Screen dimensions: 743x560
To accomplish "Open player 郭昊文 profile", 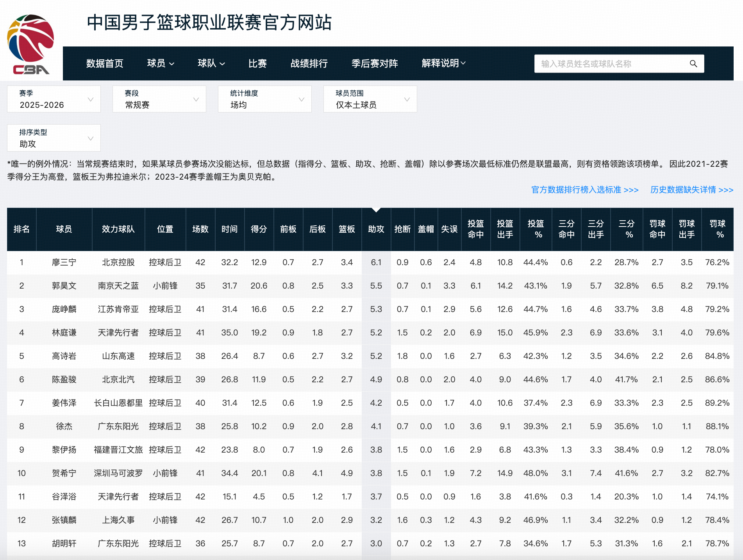I will click(64, 286).
